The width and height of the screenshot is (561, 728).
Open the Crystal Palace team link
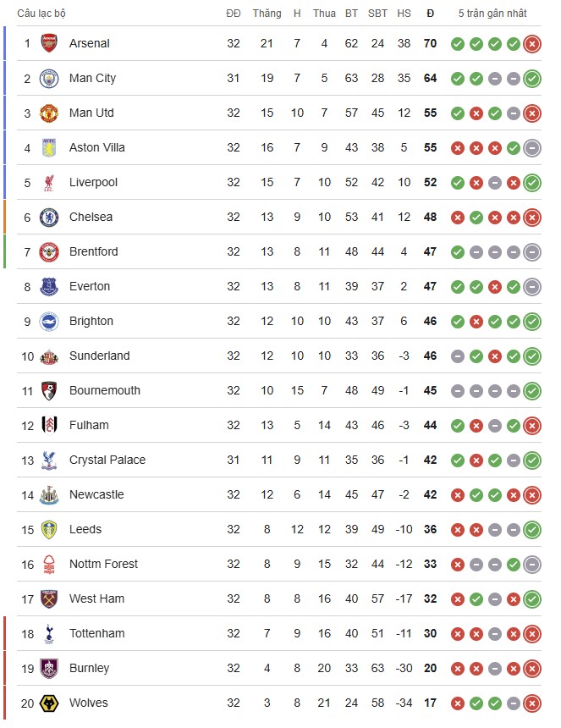pos(107,460)
